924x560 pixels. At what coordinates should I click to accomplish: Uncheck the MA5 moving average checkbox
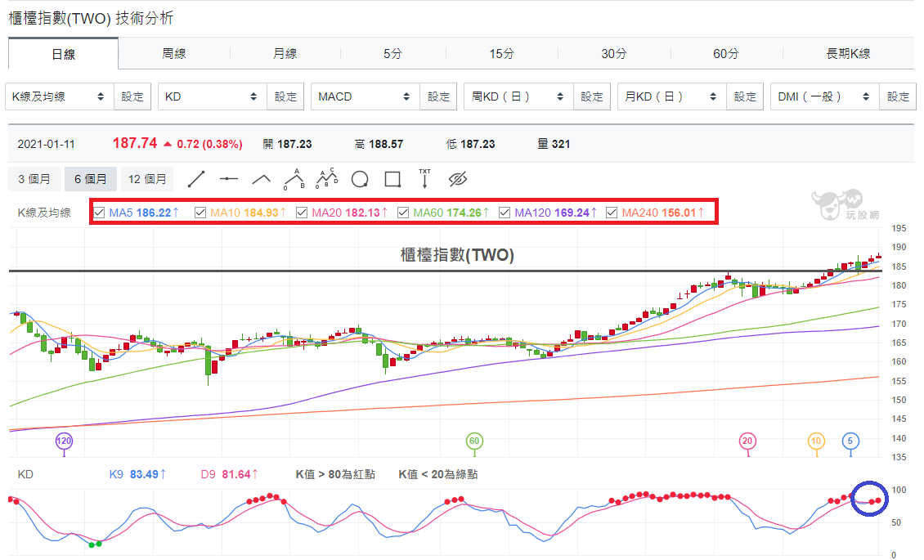[99, 213]
